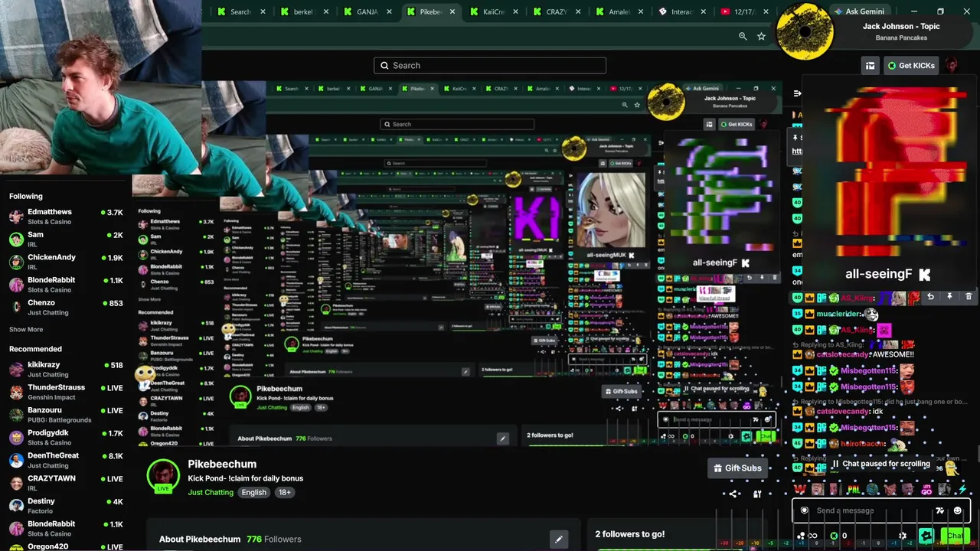Close the active Pikebe browser tab
The width and height of the screenshot is (980, 551).
point(452,11)
